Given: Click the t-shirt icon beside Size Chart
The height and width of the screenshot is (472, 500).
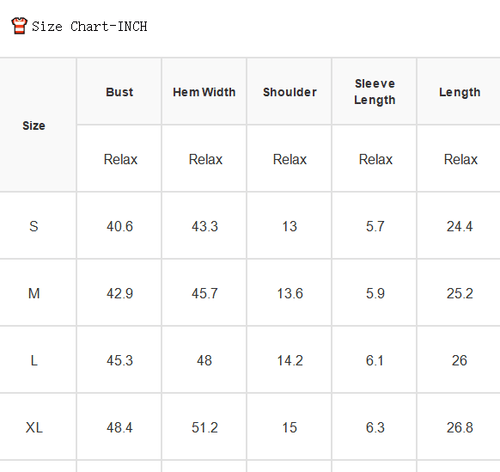Looking at the screenshot, I should click(x=19, y=26).
